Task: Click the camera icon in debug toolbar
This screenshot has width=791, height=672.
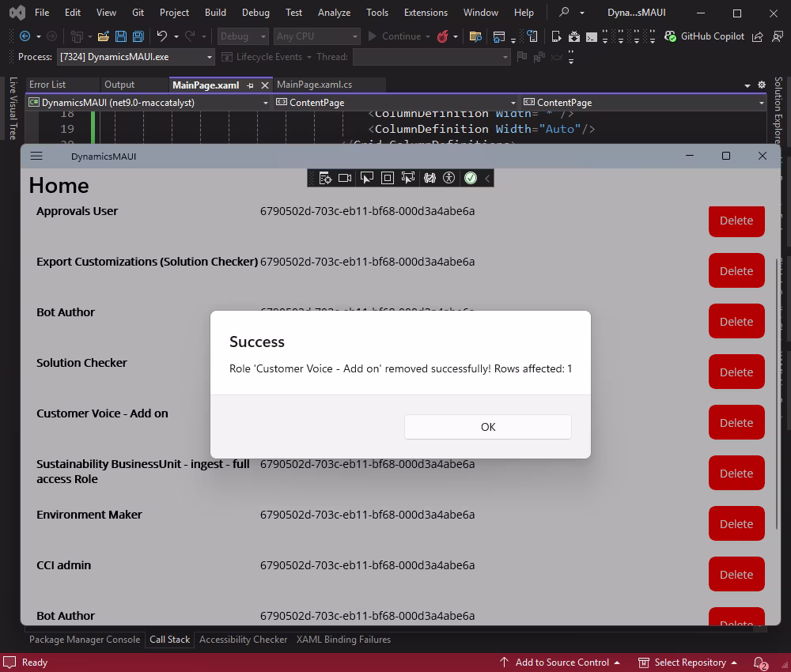Action: [x=345, y=178]
